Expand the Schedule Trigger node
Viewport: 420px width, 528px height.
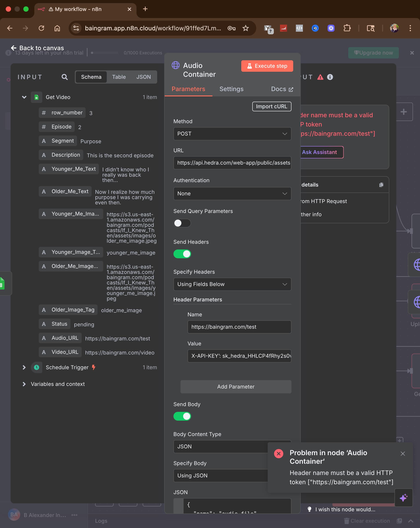click(x=24, y=367)
